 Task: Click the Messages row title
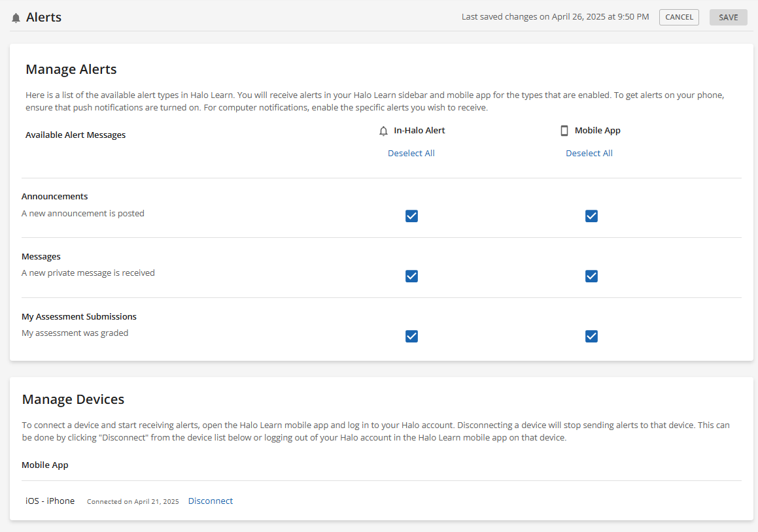41,257
